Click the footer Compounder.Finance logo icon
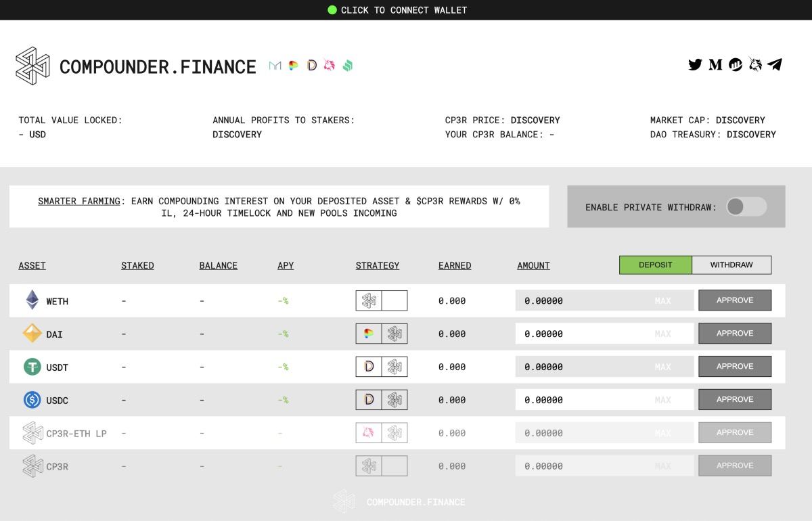 pos(344,502)
